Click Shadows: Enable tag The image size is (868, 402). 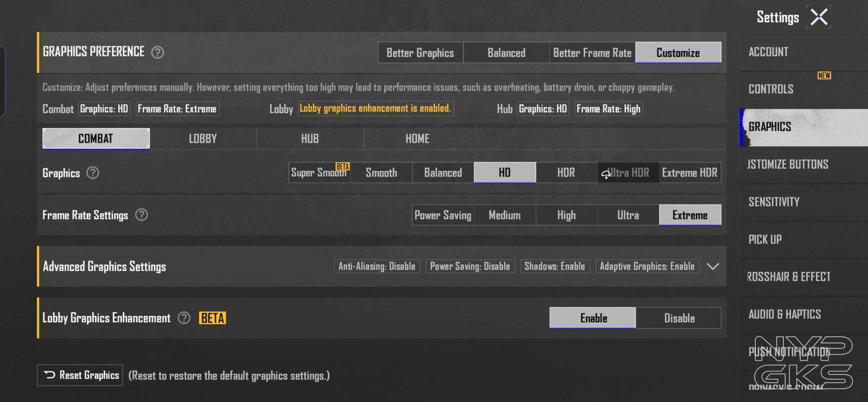(x=555, y=267)
